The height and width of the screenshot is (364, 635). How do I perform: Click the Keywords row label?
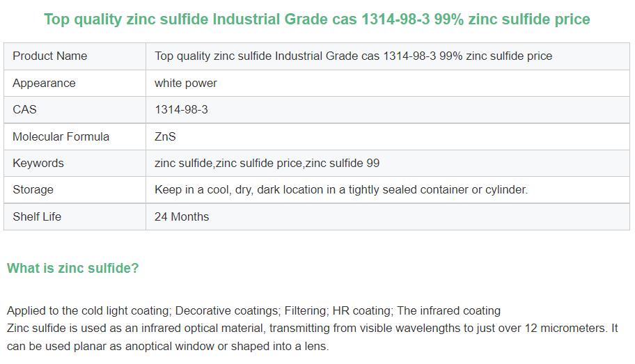coord(38,163)
